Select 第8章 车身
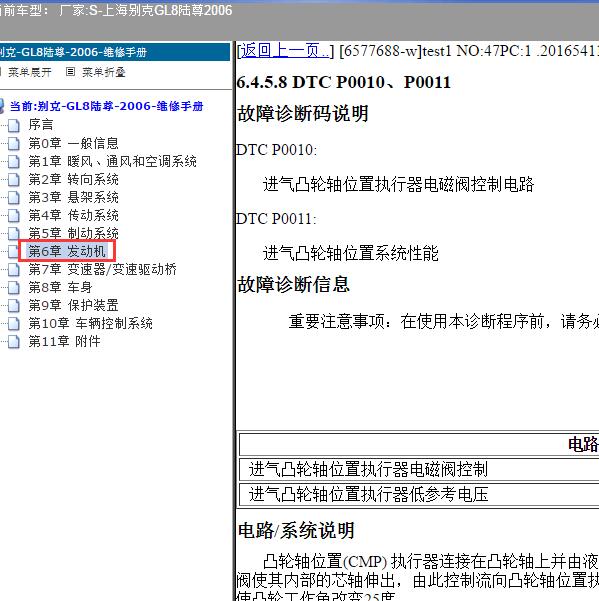 [x=60, y=287]
